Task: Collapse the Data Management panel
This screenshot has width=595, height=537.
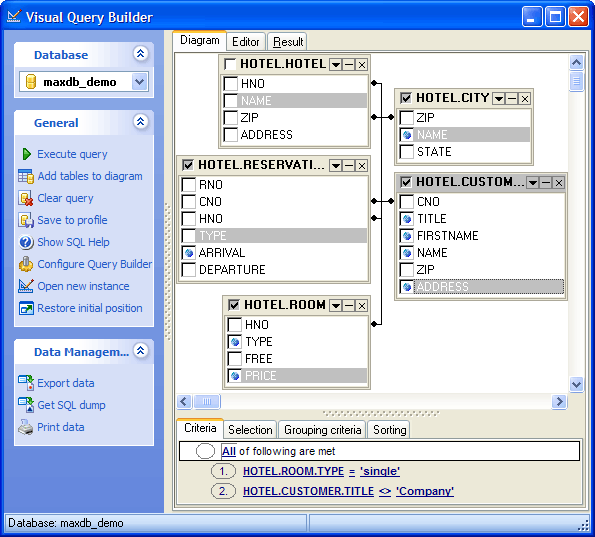Action: 140,350
